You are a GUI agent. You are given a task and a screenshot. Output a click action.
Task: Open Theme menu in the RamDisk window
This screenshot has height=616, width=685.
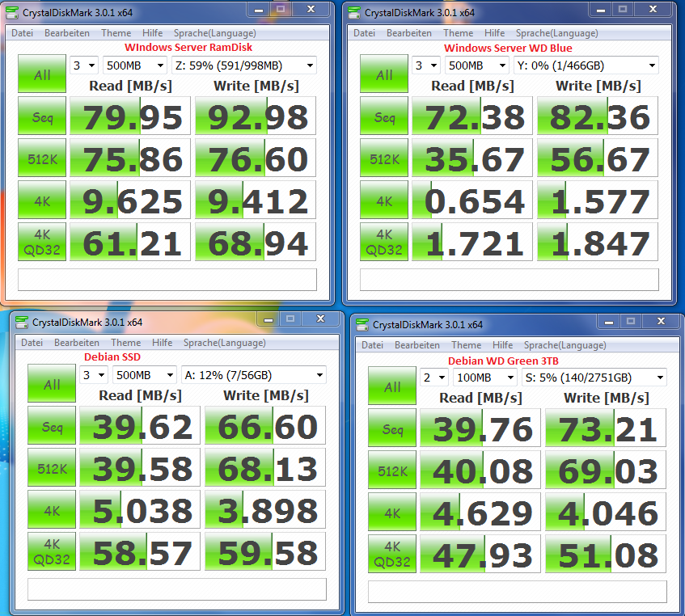pyautogui.click(x=116, y=33)
